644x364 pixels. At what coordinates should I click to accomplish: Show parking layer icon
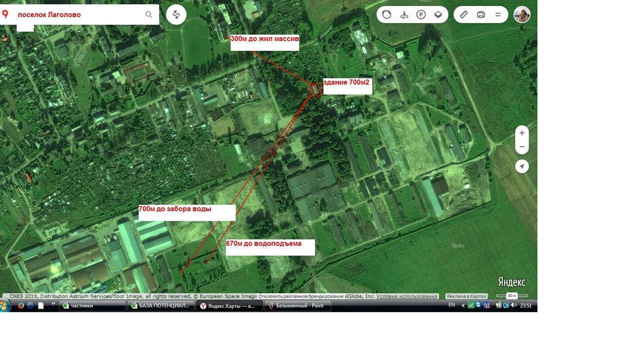point(421,15)
